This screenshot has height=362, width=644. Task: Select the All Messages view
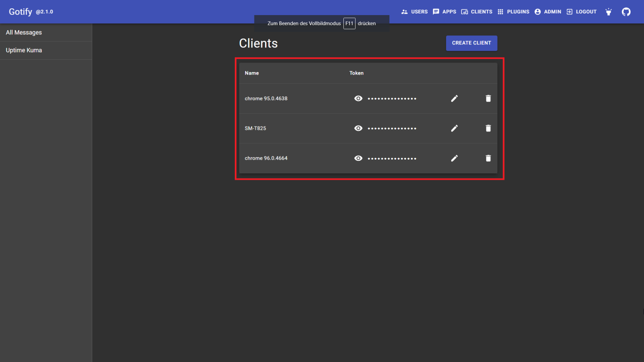point(23,32)
